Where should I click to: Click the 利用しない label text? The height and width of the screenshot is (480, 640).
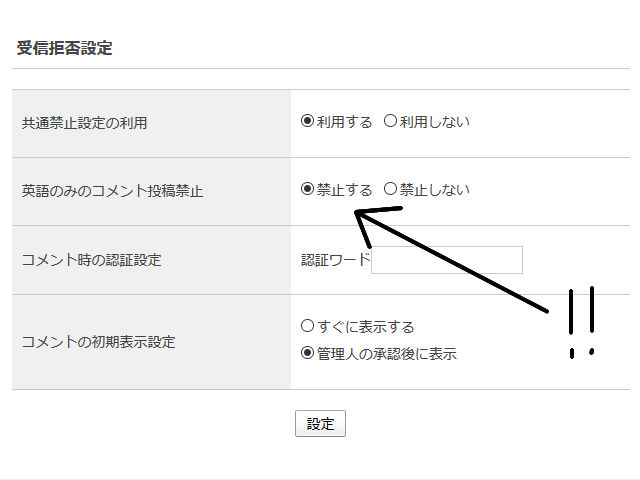(x=434, y=122)
